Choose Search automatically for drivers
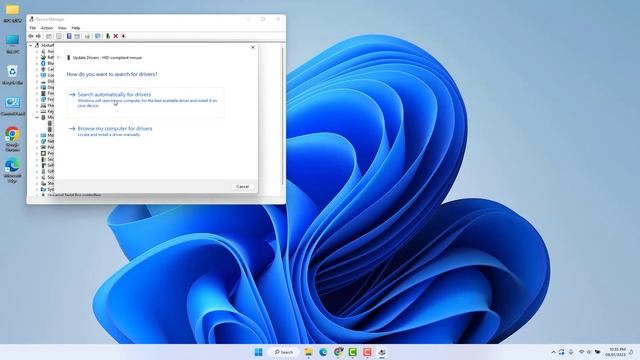This screenshot has height=360, width=640. click(x=146, y=102)
